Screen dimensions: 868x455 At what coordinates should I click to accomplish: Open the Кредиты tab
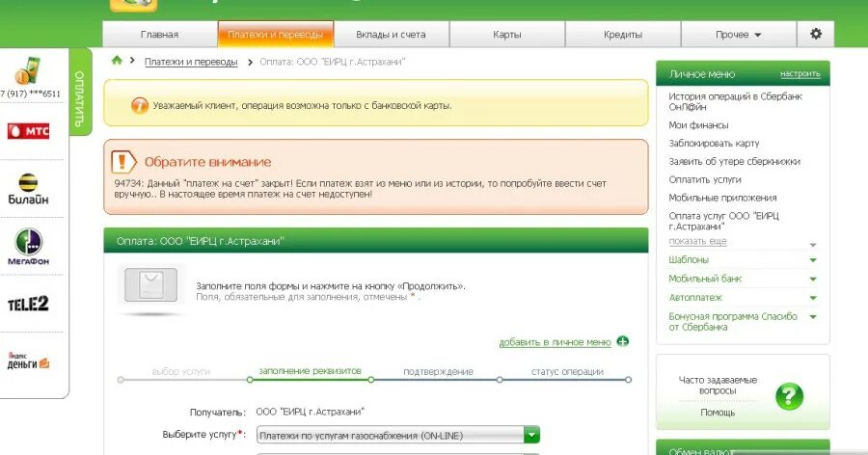pos(623,35)
